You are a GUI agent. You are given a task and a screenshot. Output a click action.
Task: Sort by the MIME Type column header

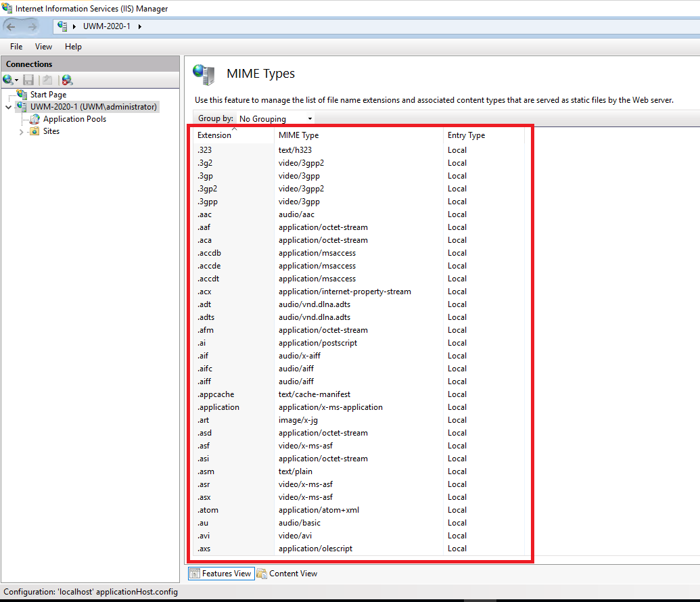click(298, 135)
